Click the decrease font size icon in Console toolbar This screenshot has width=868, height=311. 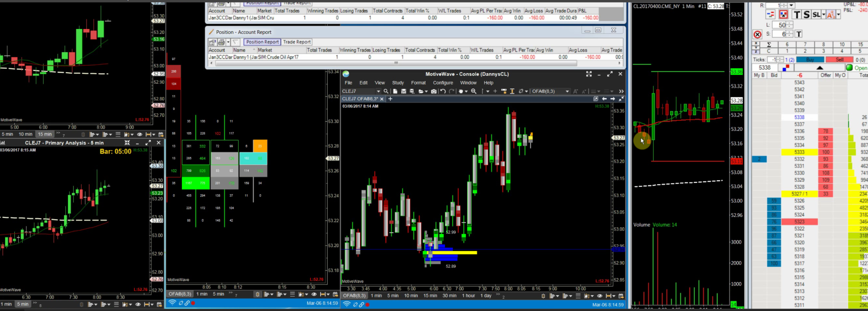(584, 91)
